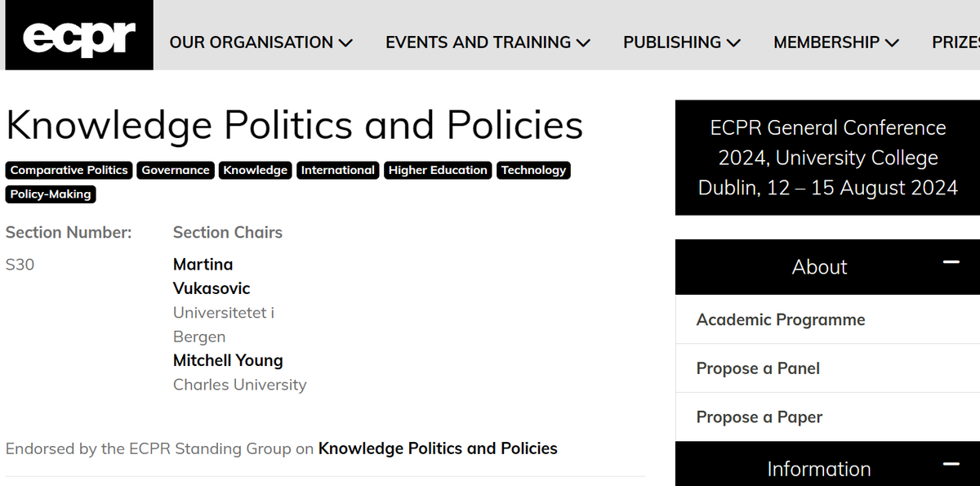Select the Policy-Making tag
980x486 pixels.
click(51, 194)
